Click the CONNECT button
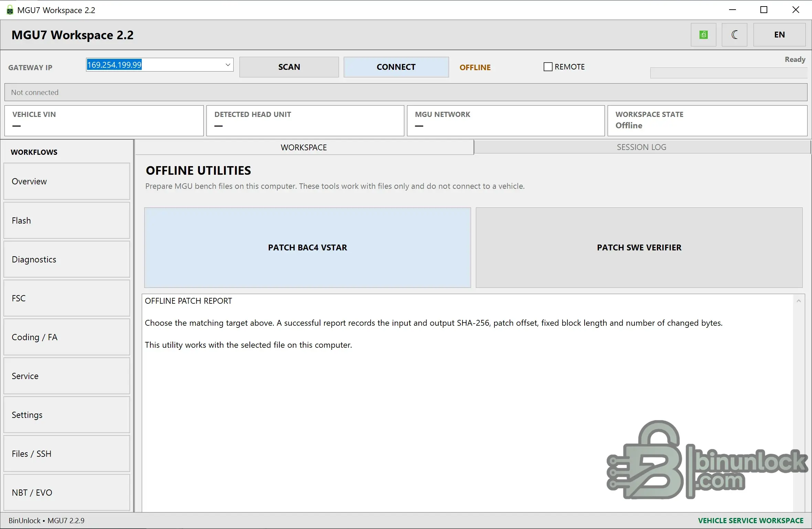812x529 pixels. point(396,67)
